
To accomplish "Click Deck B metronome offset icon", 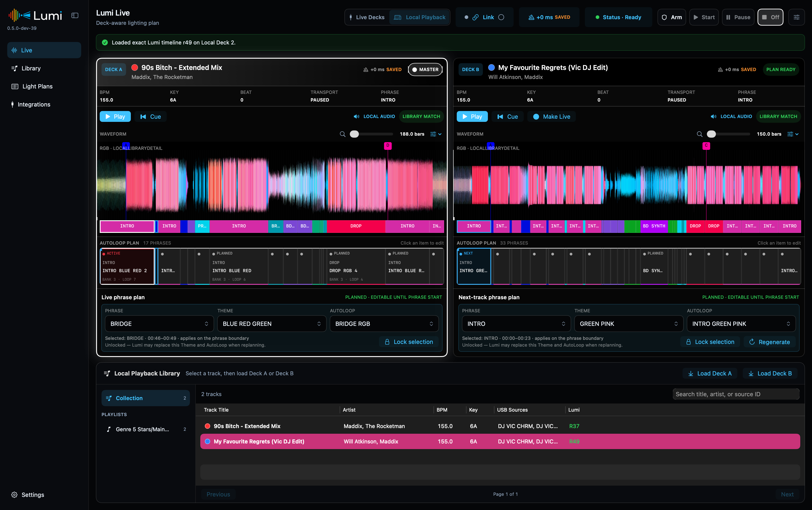I will pos(720,70).
